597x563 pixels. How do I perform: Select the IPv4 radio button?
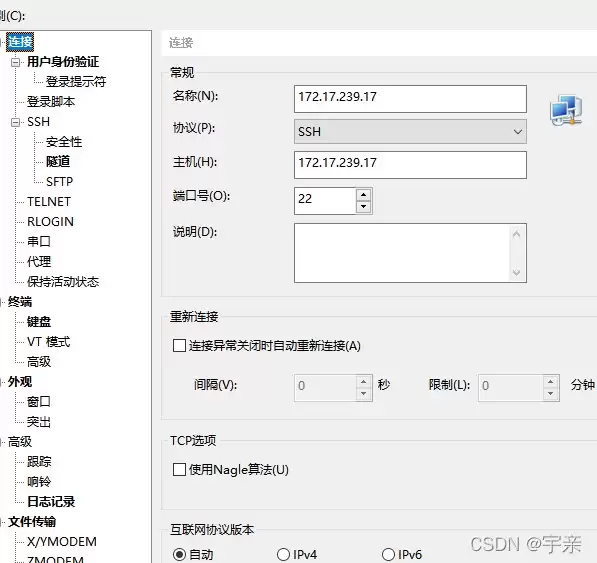(x=283, y=555)
